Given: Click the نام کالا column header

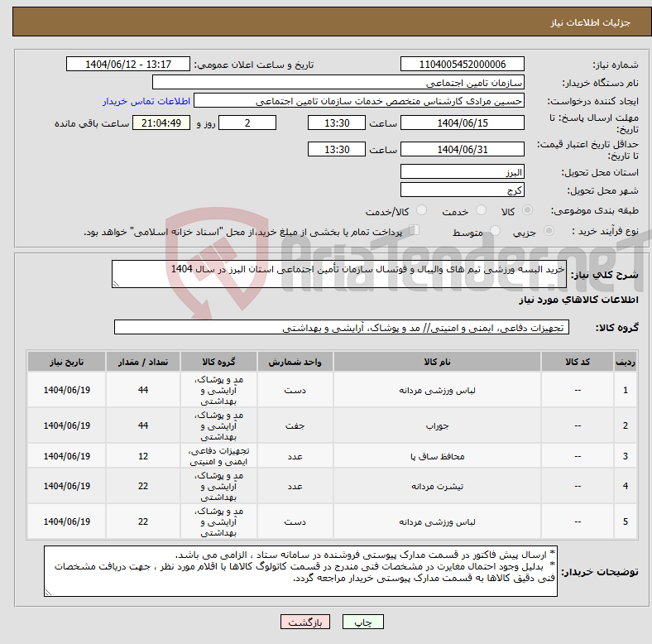Looking at the screenshot, I should pyautogui.click(x=437, y=362).
